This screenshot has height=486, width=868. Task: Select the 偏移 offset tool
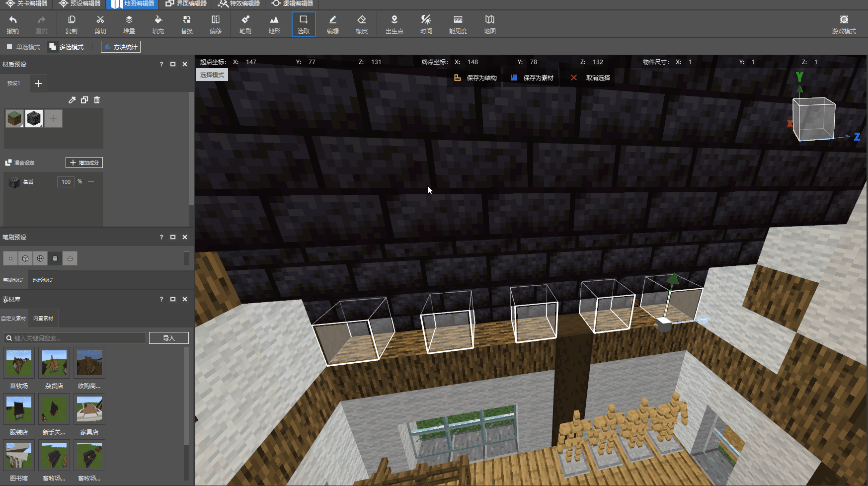(216, 24)
